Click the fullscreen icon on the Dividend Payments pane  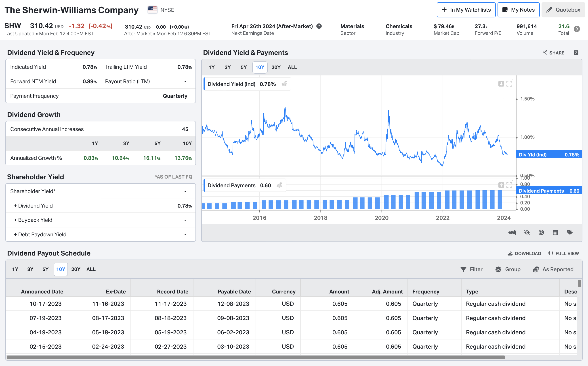(x=509, y=185)
